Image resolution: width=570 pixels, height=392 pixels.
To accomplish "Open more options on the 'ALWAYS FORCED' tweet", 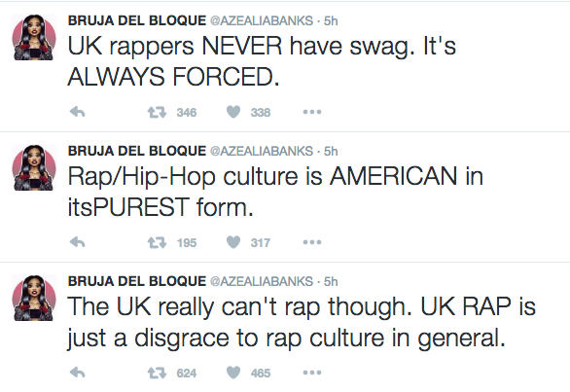I will point(312,112).
